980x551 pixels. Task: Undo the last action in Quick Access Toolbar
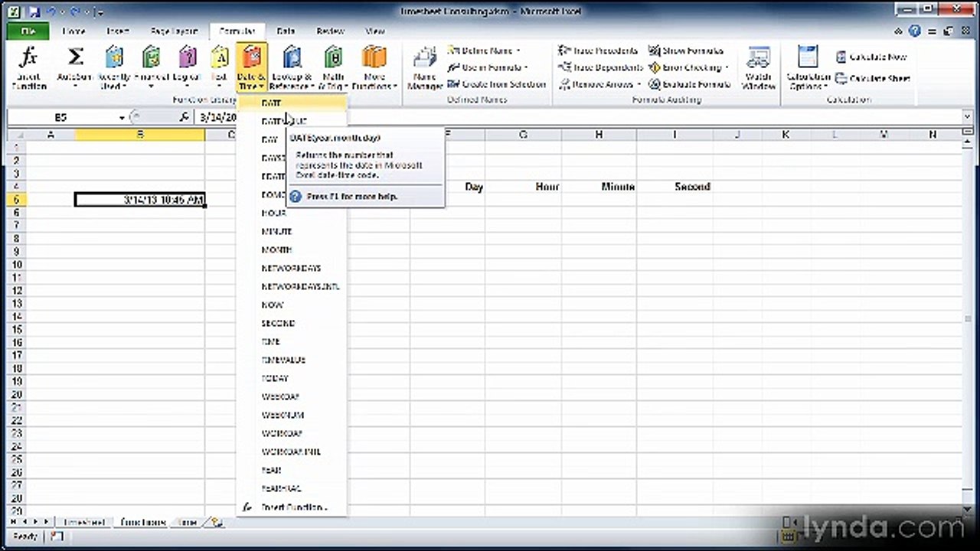tap(51, 11)
